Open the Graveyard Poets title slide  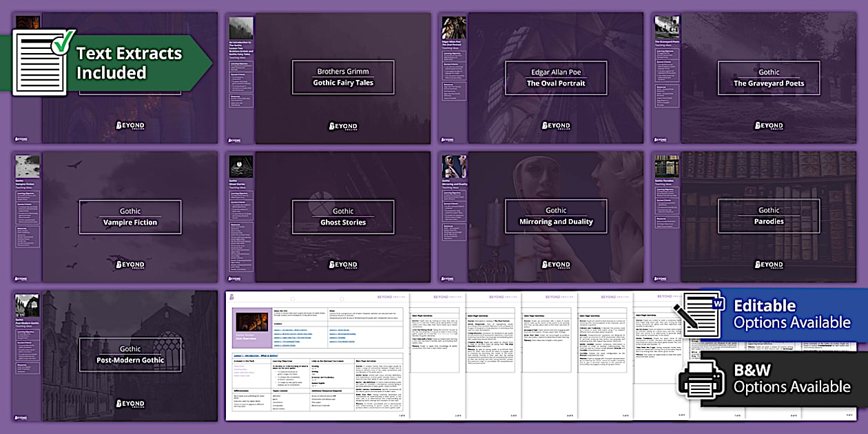click(x=768, y=78)
